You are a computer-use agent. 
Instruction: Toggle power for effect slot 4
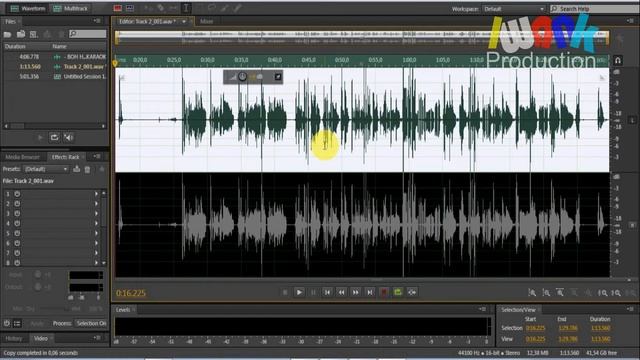[x=17, y=223]
